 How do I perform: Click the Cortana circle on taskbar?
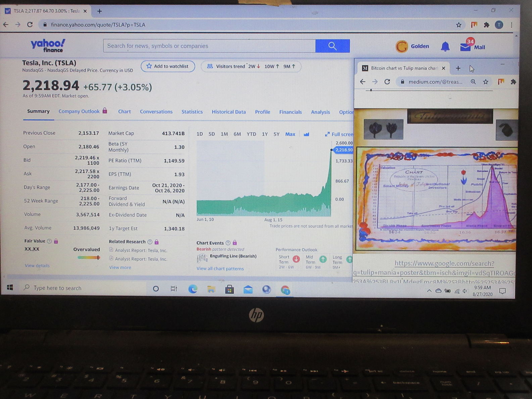(156, 288)
